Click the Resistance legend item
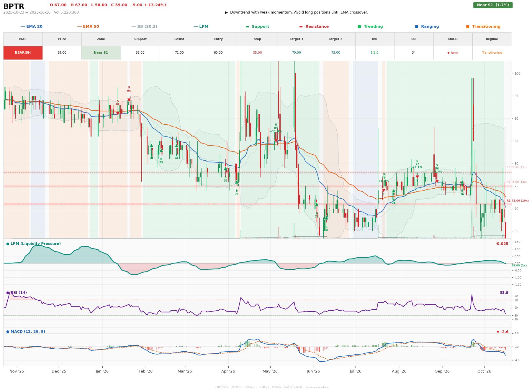 point(314,27)
